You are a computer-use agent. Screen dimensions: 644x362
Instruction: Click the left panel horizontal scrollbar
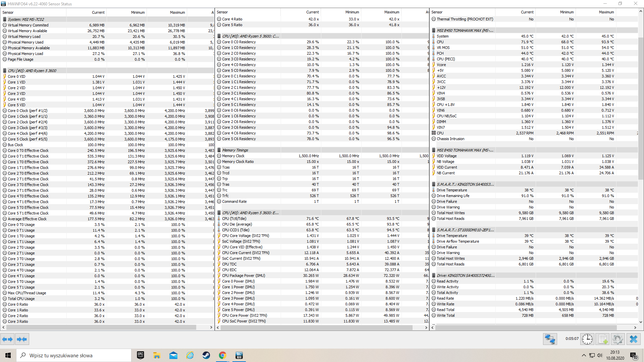(101, 327)
